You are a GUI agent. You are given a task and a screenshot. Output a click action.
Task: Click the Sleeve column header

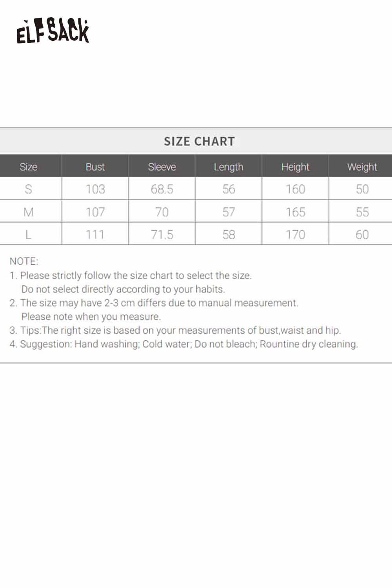(162, 167)
